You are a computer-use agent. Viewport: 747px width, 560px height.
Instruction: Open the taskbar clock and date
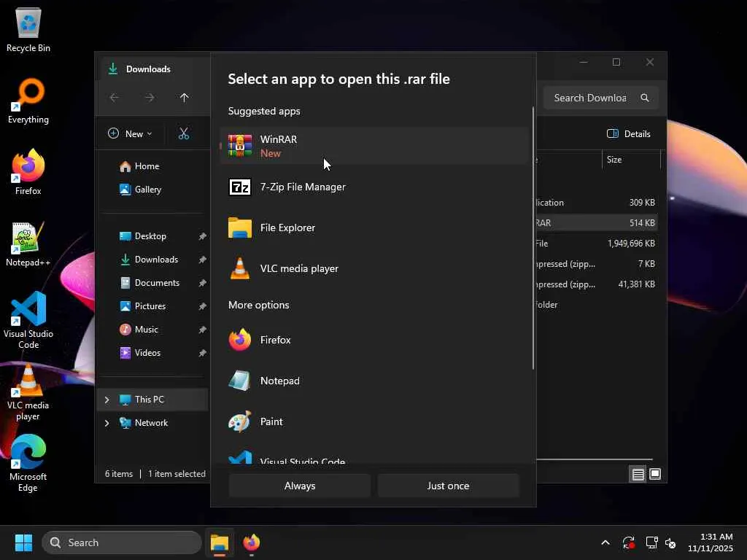(x=711, y=542)
